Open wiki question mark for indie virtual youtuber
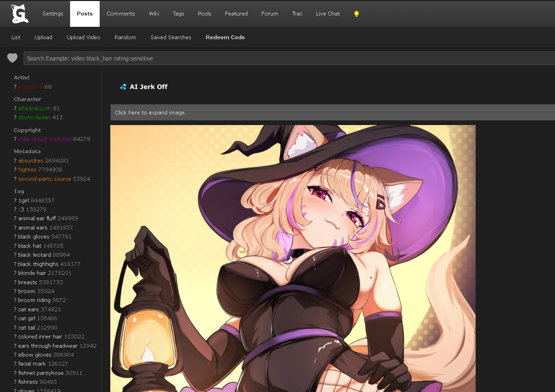 tap(15, 139)
